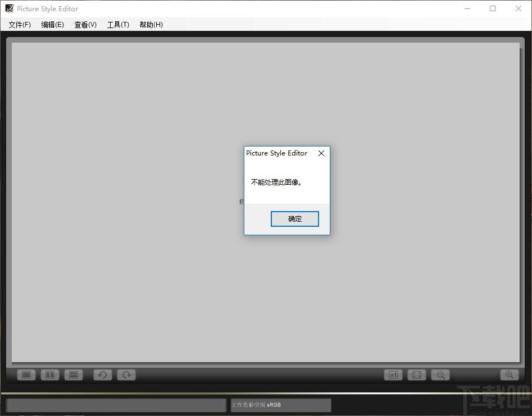Click the 工作色彩空间 sRGB status field
Viewport: 532px width, 416px height.
[x=281, y=405]
